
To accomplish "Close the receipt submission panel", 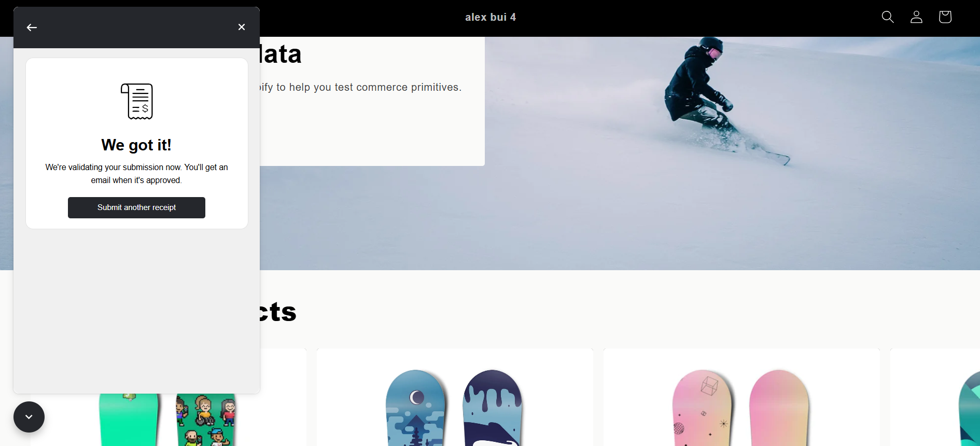I will tap(242, 27).
